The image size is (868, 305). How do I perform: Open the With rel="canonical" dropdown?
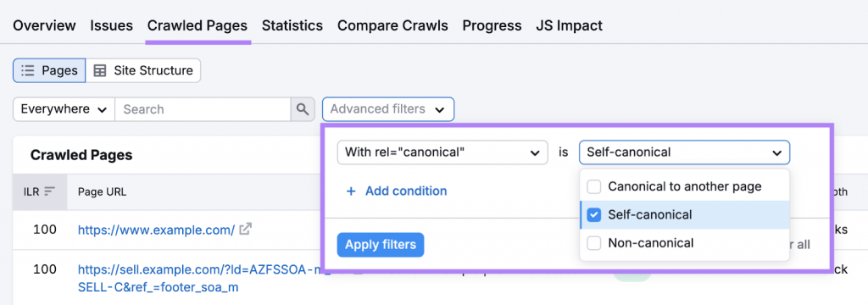pos(442,152)
